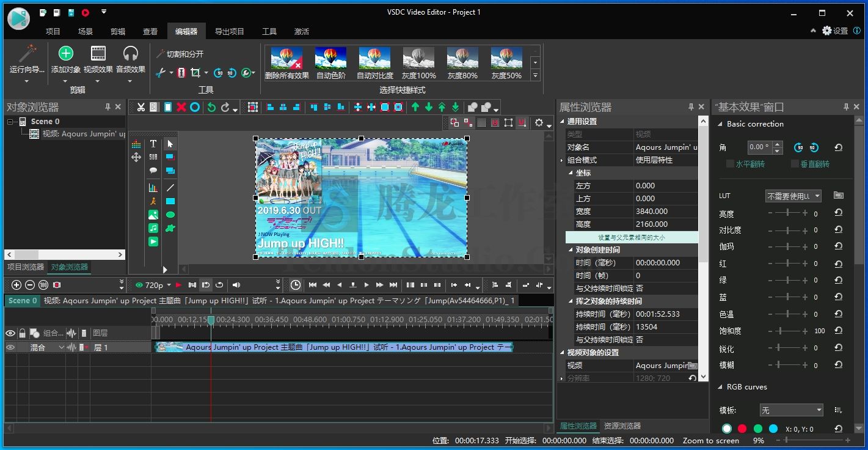Select the green ellipse shape tool
The height and width of the screenshot is (450, 868).
[170, 215]
